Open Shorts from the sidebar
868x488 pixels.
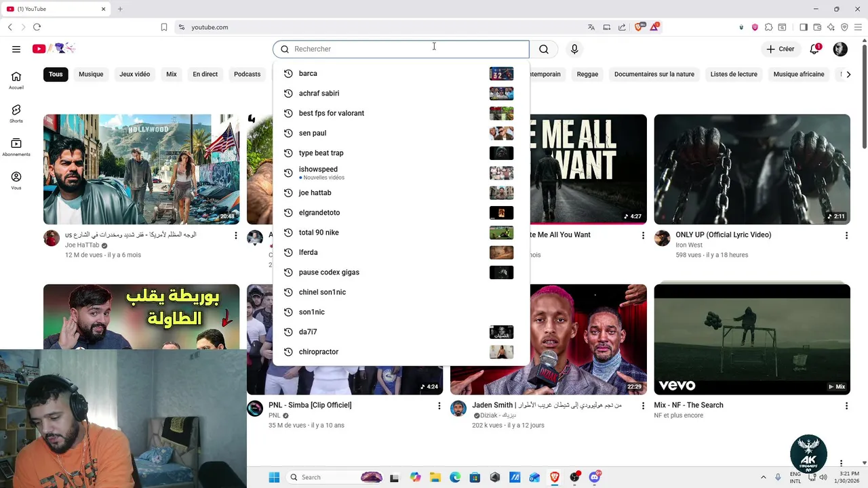[x=16, y=114]
